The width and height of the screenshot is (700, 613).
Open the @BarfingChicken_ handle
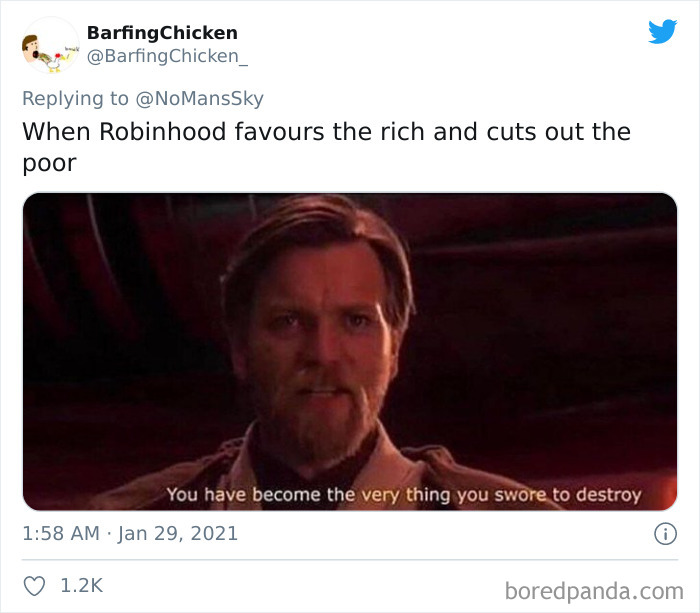pos(167,56)
